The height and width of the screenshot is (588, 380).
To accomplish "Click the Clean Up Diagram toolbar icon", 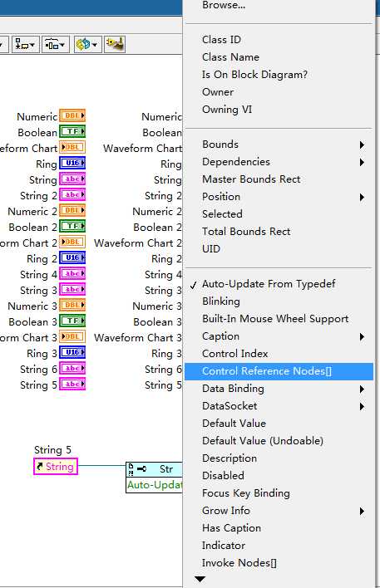I will 115,45.
